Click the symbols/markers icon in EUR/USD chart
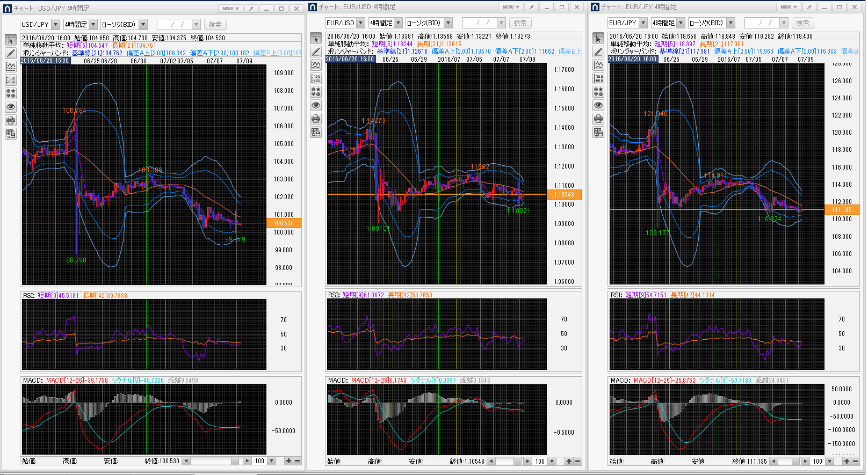868x475 pixels. (x=316, y=92)
